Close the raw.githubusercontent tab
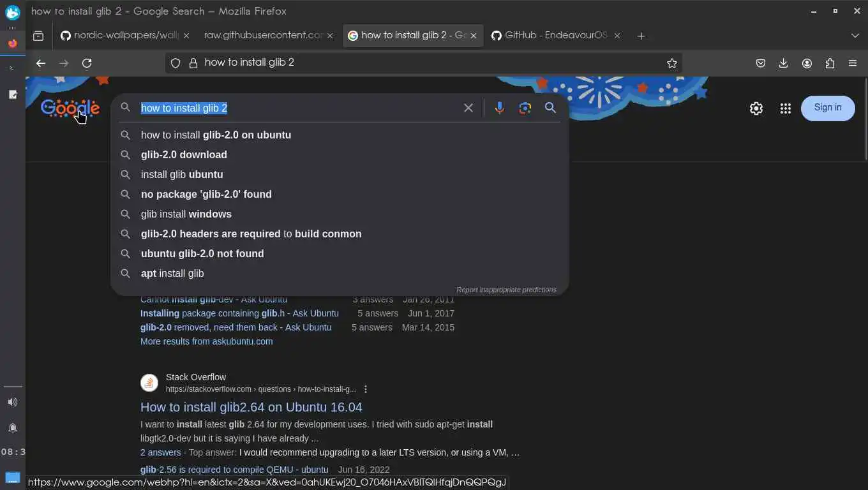Screen dimensions: 868x490 coord(330,36)
